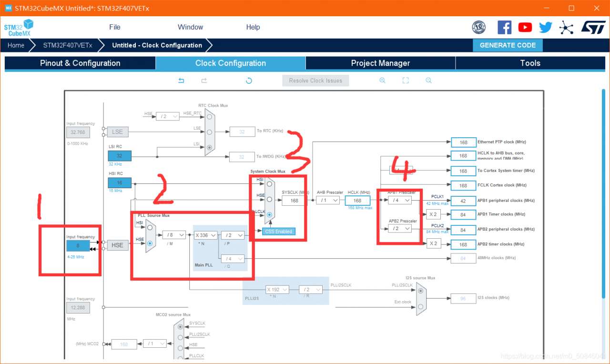Viewport: 610px width, 364px height.
Task: Click the HSE input frequency field showing 8
Action: click(78, 246)
